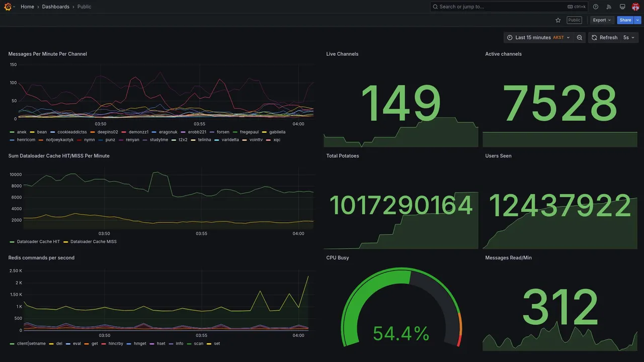Open the news RSS feed icon
644x362 pixels.
click(x=609, y=7)
